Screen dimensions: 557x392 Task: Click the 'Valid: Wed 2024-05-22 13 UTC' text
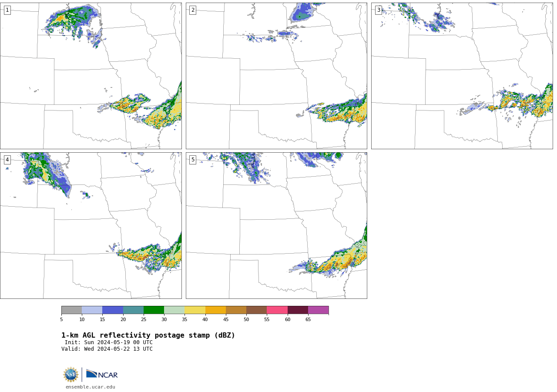click(x=107, y=349)
